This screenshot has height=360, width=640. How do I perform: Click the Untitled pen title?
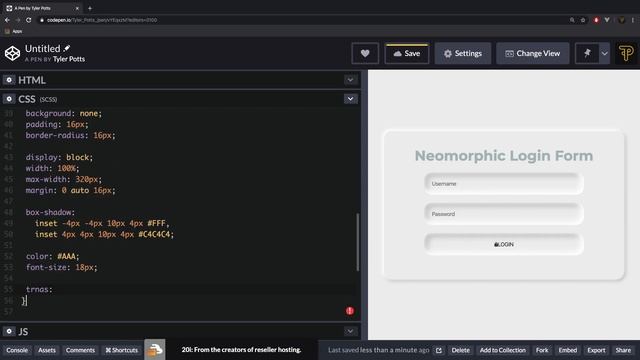[x=42, y=49]
